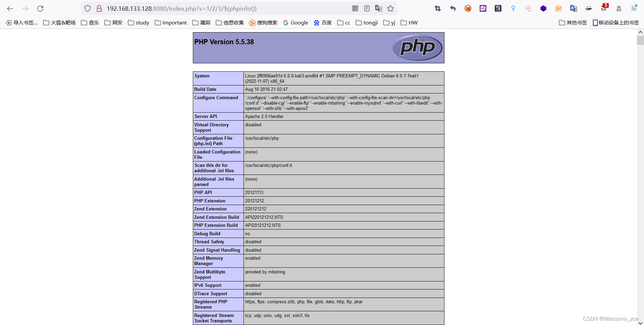Image resolution: width=644 pixels, height=325 pixels.
Task: Open the 搜狗搜索 bookmark
Action: pyautogui.click(x=263, y=23)
